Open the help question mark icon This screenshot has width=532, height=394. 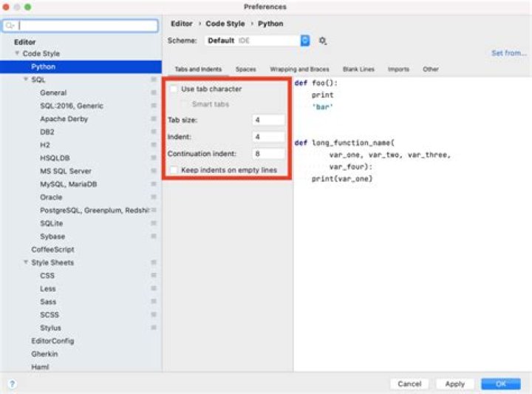tap(13, 384)
